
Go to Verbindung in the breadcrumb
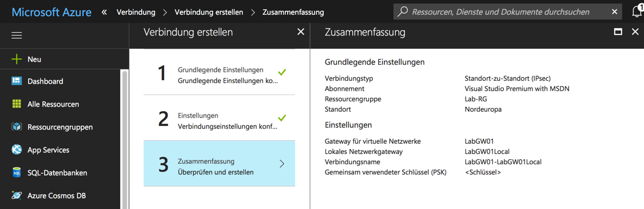point(136,12)
